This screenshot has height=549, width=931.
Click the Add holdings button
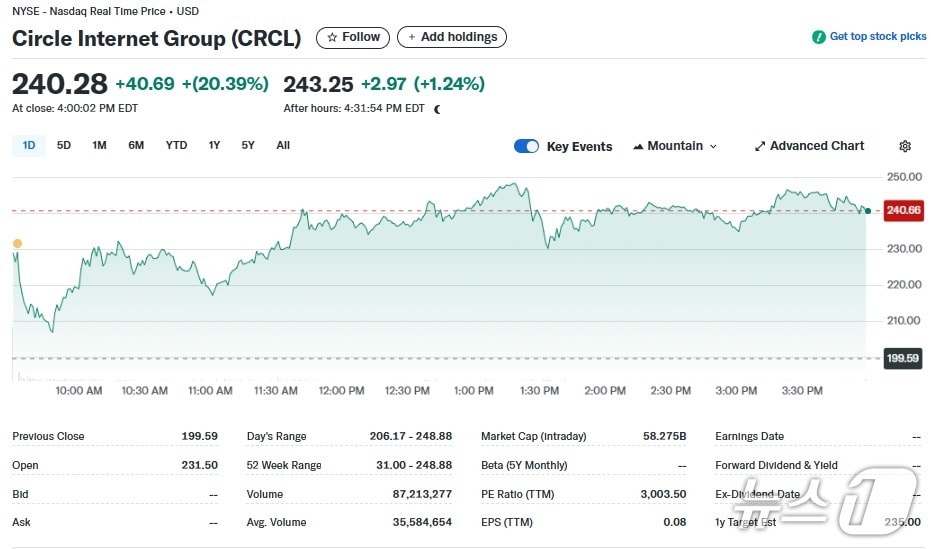coord(452,37)
